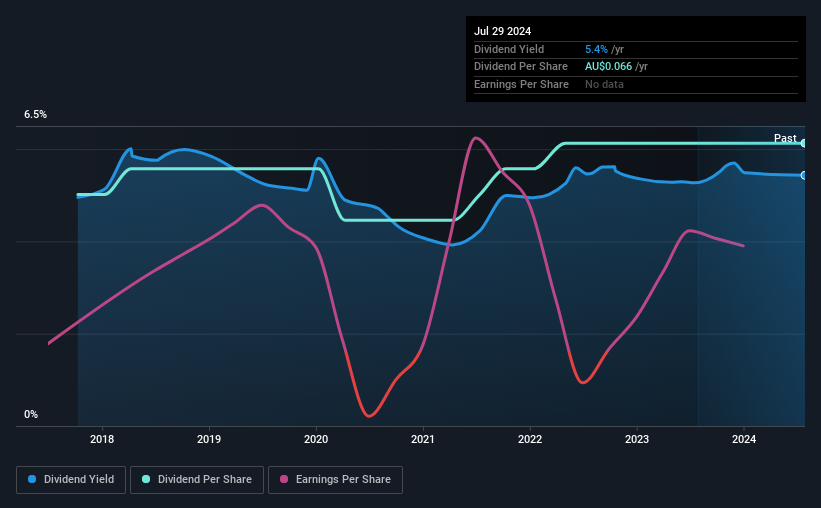Select the Dividend Per Share endpoint marker
The image size is (821, 508).
click(x=804, y=143)
